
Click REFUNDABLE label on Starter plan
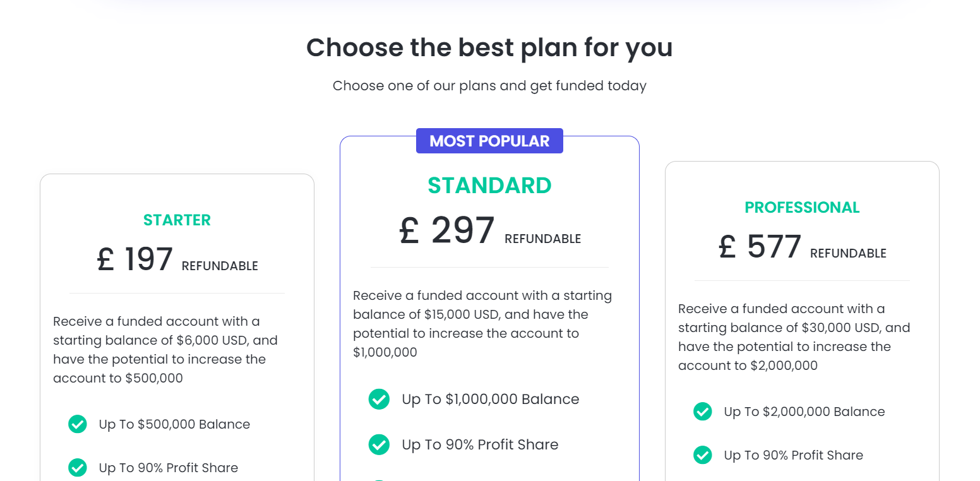(x=220, y=266)
